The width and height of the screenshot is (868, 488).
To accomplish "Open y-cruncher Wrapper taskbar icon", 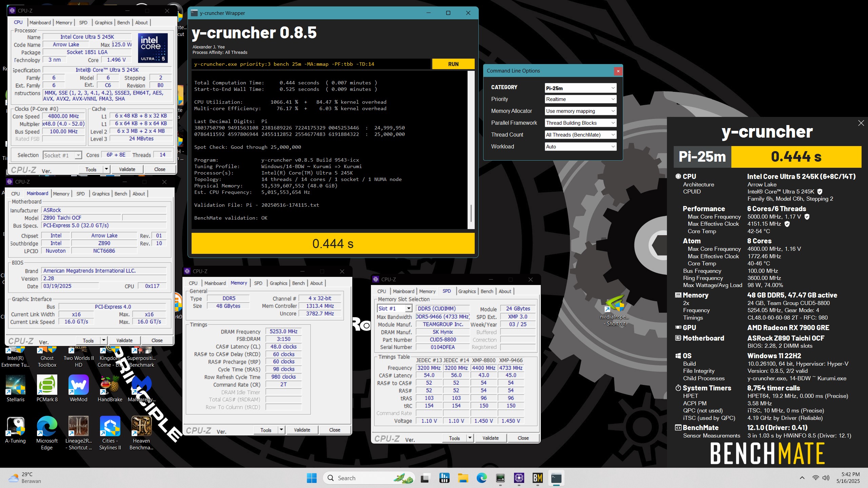I will tap(556, 478).
